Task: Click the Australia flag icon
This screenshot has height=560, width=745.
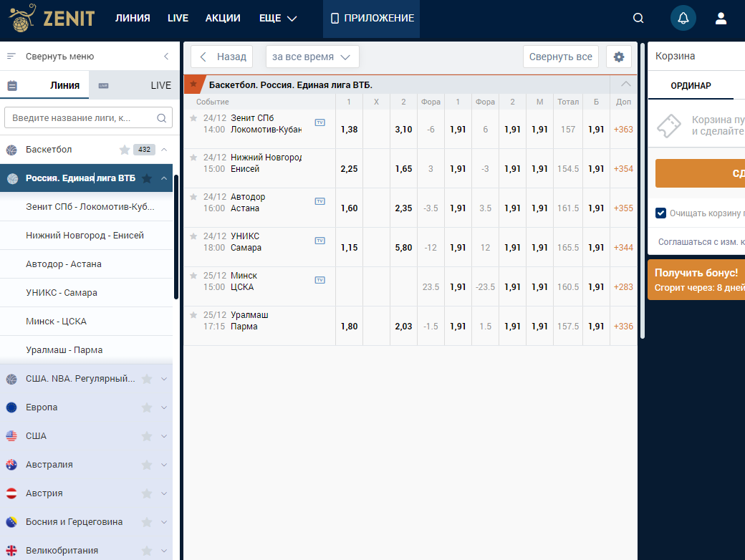Action: click(11, 465)
